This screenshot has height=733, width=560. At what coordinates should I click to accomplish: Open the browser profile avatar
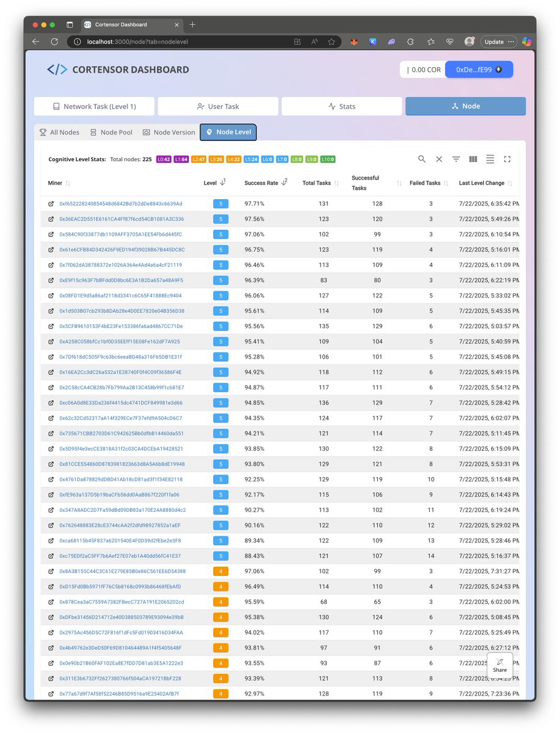(469, 42)
